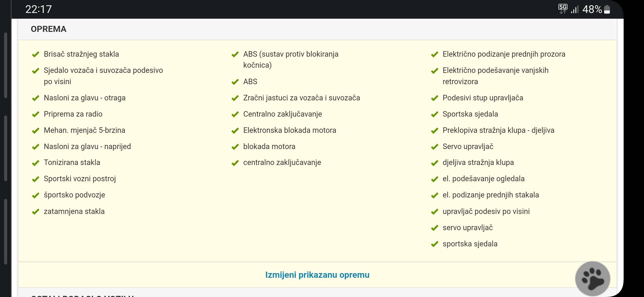Screen dimensions: 644x297
Task: Click checkmark beside Brisač stražnjeg stakla
Action: [36, 54]
